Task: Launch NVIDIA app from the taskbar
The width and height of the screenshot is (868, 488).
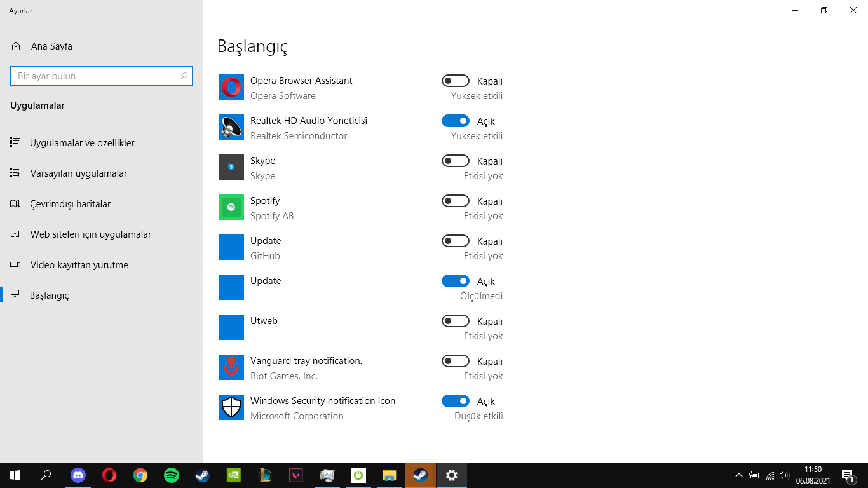Action: [234, 475]
